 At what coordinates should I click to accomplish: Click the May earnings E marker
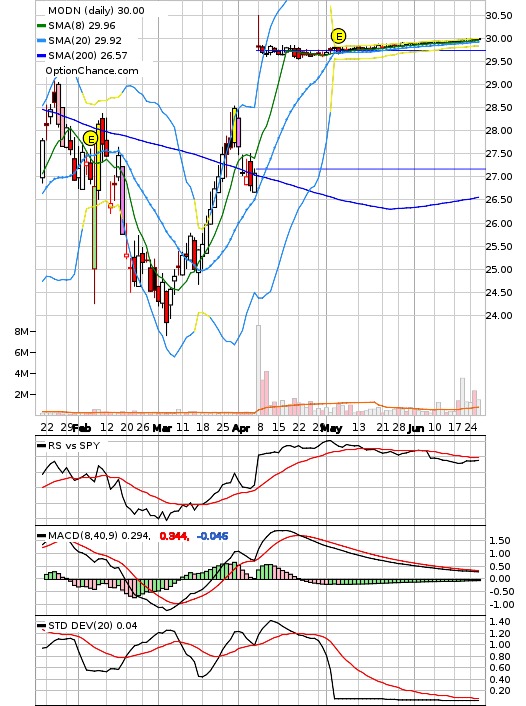click(x=338, y=36)
